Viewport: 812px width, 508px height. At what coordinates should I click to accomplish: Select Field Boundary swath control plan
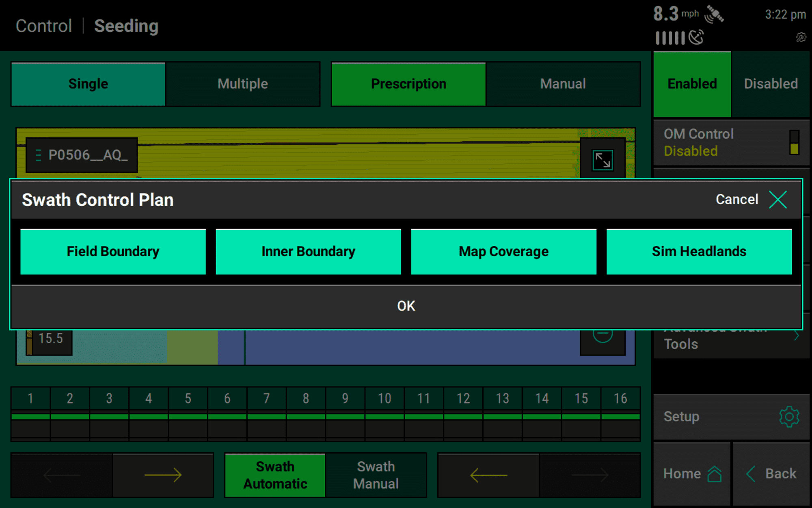[113, 251]
